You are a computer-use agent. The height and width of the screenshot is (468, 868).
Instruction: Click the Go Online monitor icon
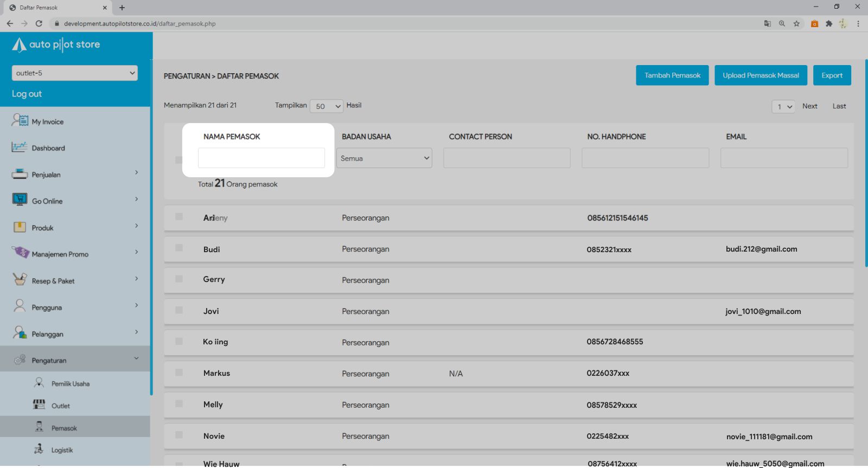20,200
